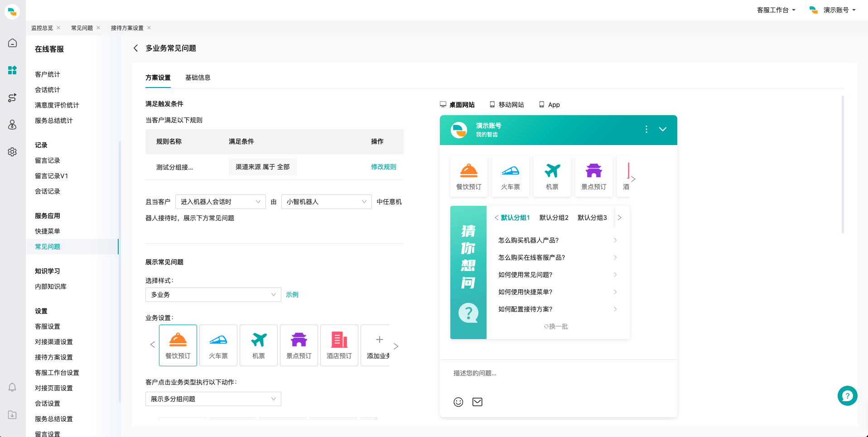The image size is (868, 437).
Task: Select 默认分组3 group tab in preview
Action: pyautogui.click(x=592, y=218)
